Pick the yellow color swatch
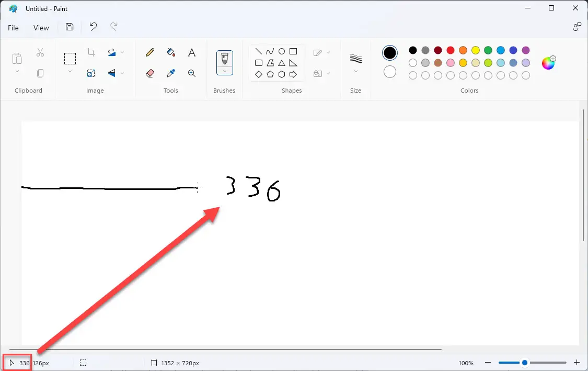Screen dimensions: 588x371 click(476, 50)
